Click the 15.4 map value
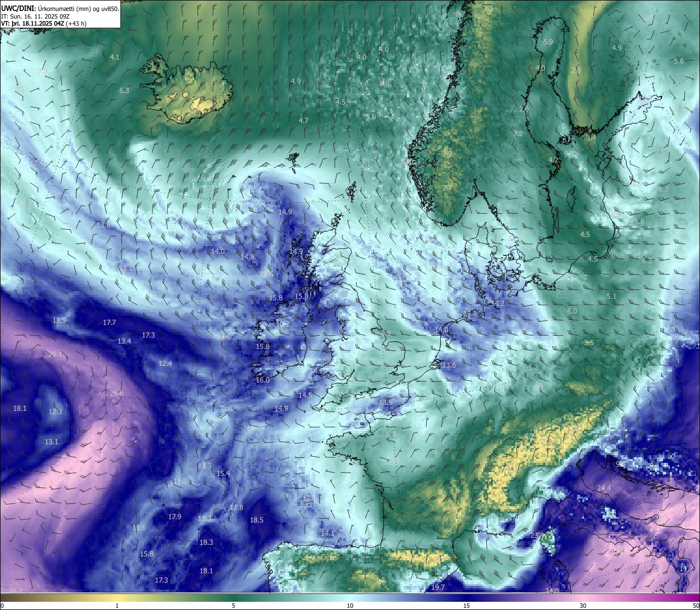Image resolution: width=700 pixels, height=610 pixels. pos(223,474)
